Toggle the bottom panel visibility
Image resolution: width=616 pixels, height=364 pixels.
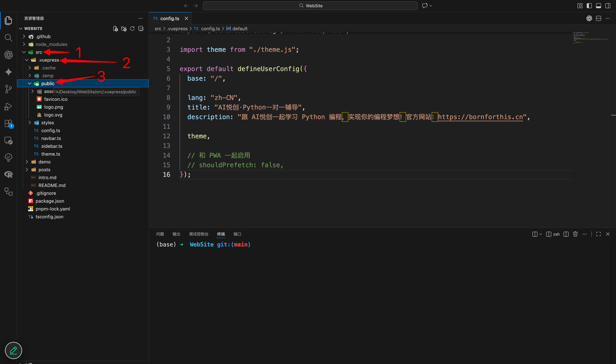[599, 6]
